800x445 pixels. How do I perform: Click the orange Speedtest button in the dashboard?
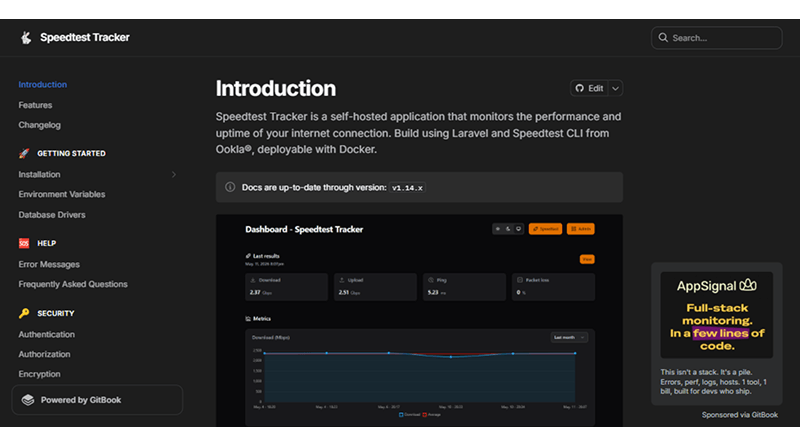(x=545, y=229)
